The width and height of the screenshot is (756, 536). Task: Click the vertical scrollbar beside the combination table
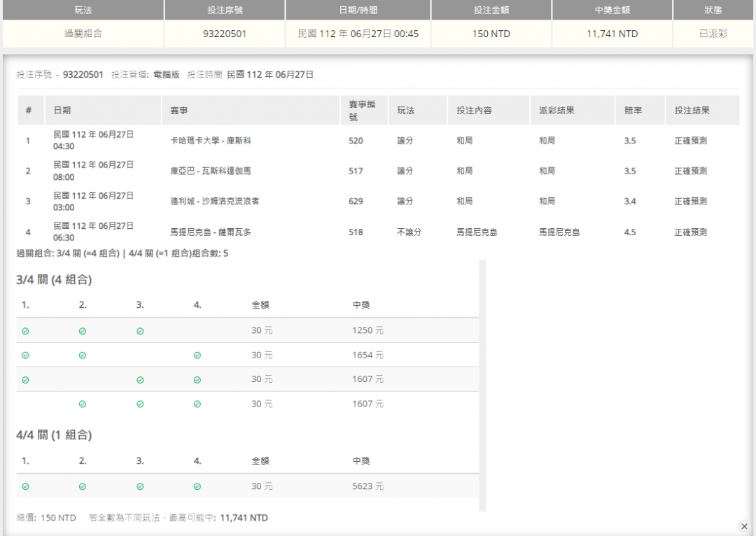(x=482, y=385)
